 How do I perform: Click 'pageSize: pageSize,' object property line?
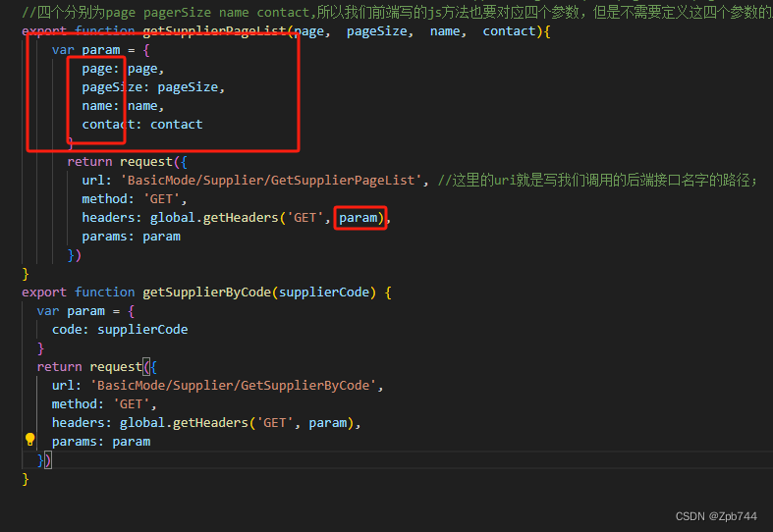coord(153,87)
